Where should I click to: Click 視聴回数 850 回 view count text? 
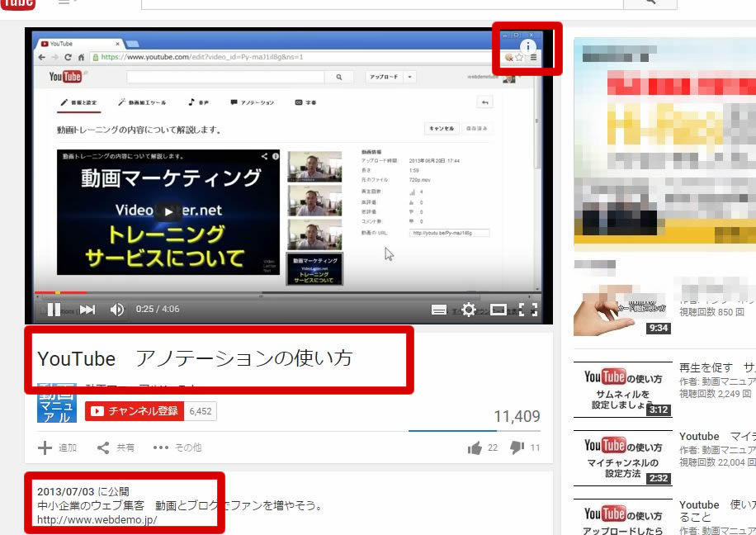coord(711,312)
